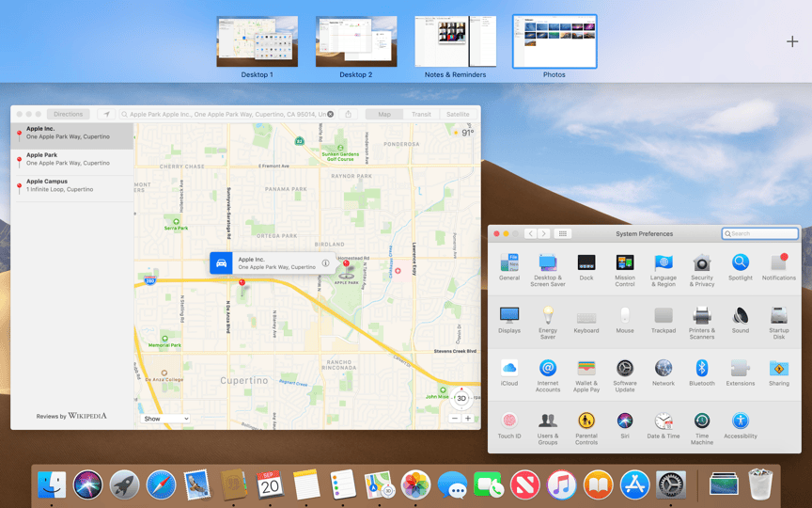Open iCloud preferences pane
812x508 pixels.
[509, 373]
